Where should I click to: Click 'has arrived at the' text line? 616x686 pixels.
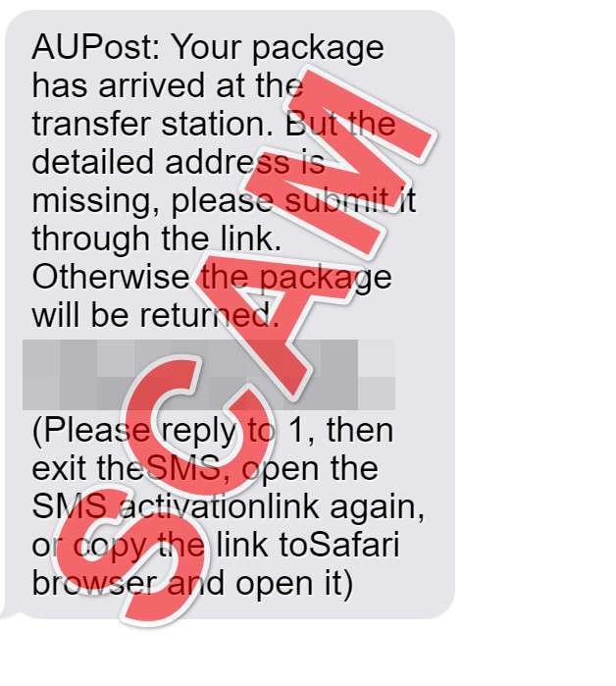pos(168,85)
